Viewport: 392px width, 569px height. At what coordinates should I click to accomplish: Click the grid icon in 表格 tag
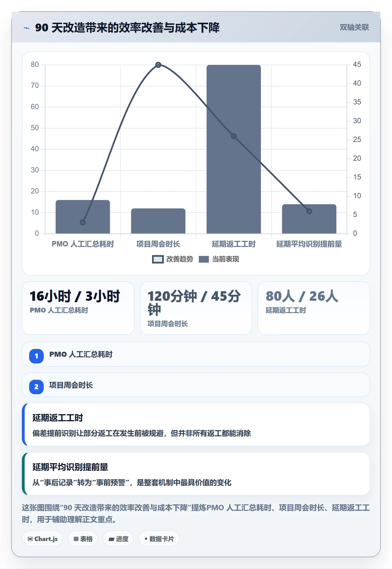click(x=76, y=539)
